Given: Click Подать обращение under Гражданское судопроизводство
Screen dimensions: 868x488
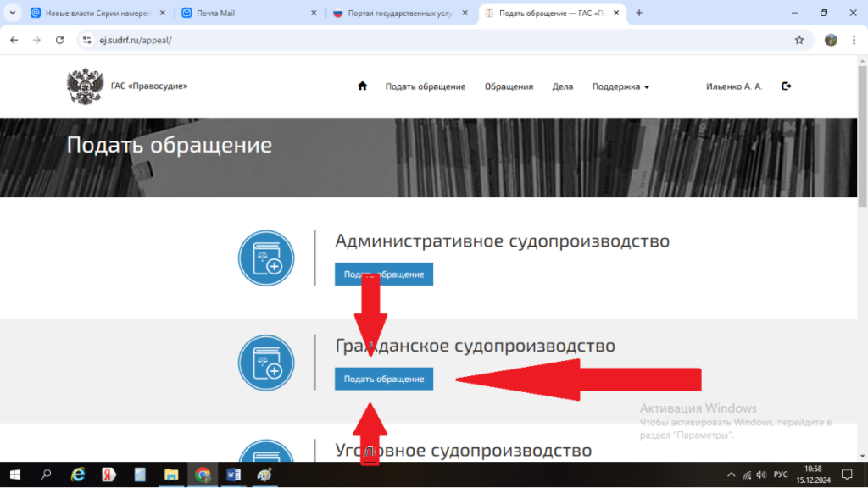Looking at the screenshot, I should (x=384, y=379).
